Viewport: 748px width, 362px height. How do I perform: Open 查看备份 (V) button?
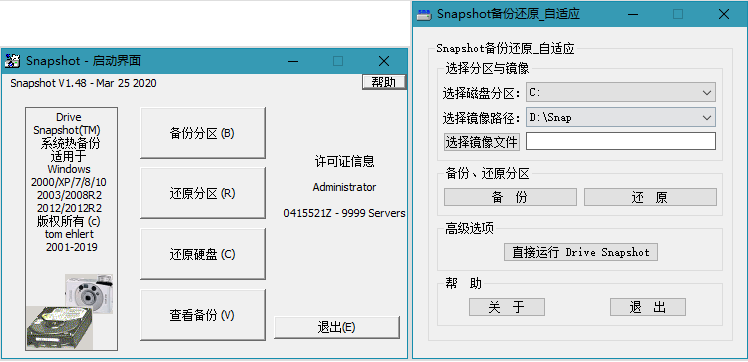click(x=203, y=315)
